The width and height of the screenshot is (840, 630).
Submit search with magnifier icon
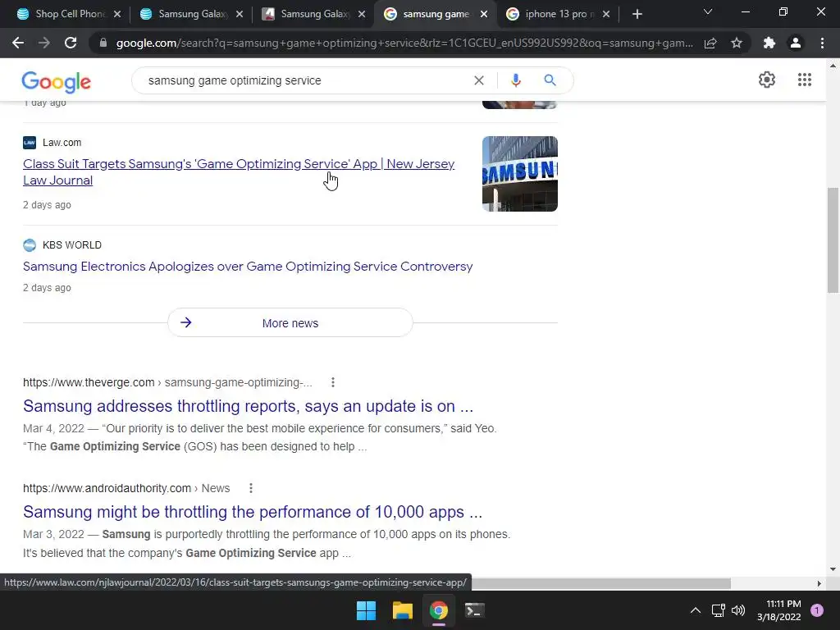(550, 80)
